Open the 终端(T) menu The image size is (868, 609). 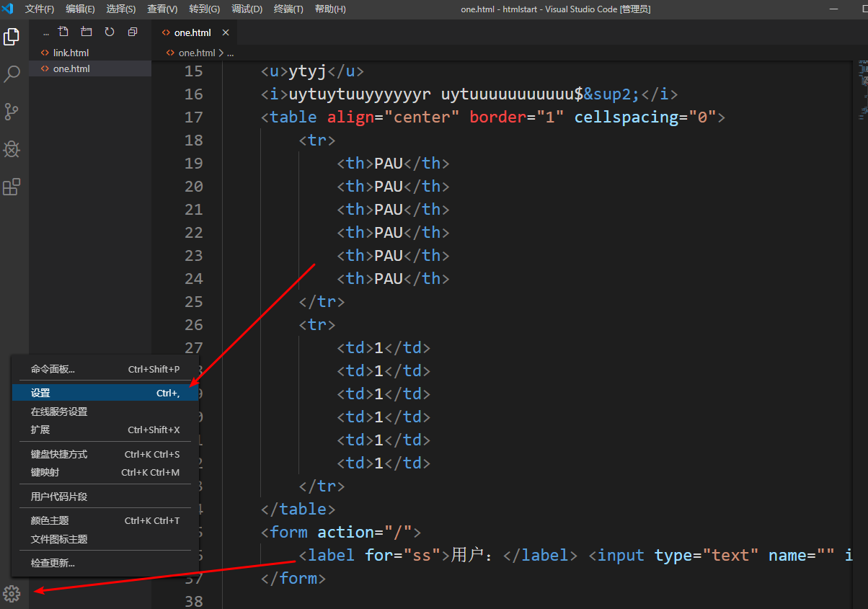[x=288, y=9]
